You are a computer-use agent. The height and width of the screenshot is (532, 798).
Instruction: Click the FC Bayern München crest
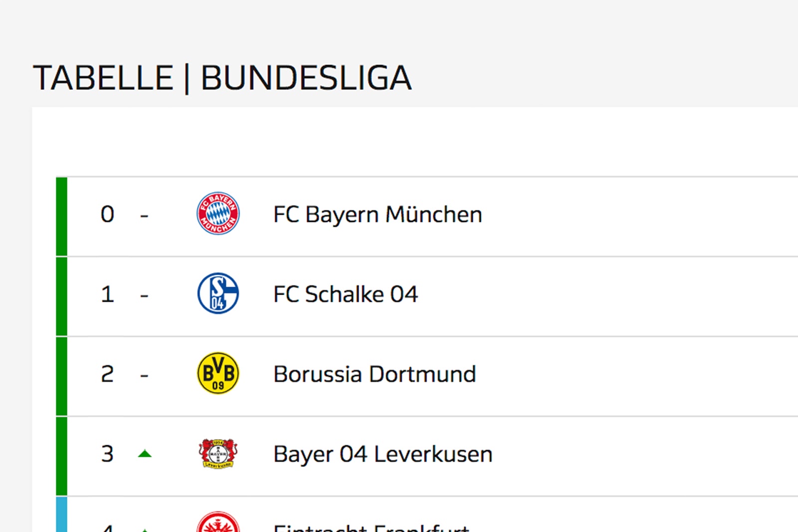click(x=218, y=213)
